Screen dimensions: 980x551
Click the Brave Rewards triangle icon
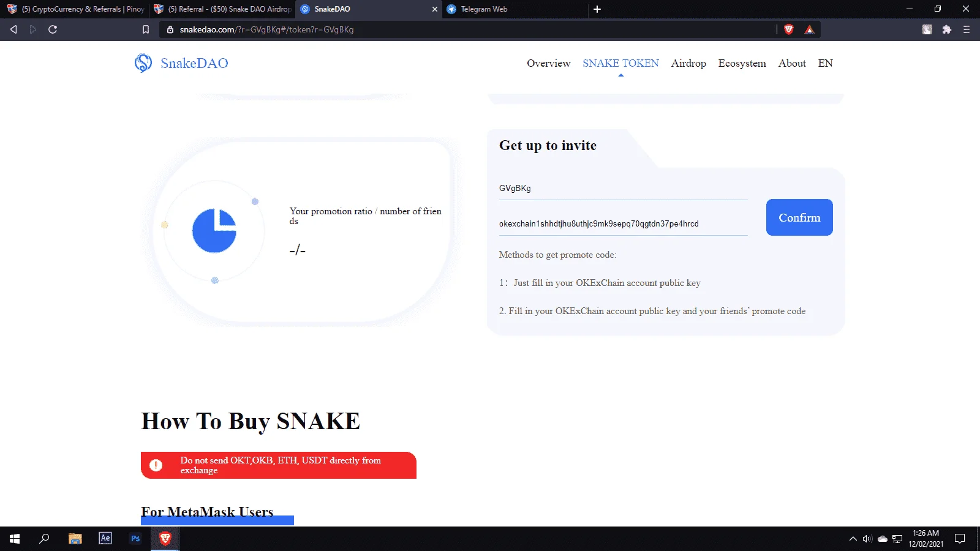coord(810,29)
